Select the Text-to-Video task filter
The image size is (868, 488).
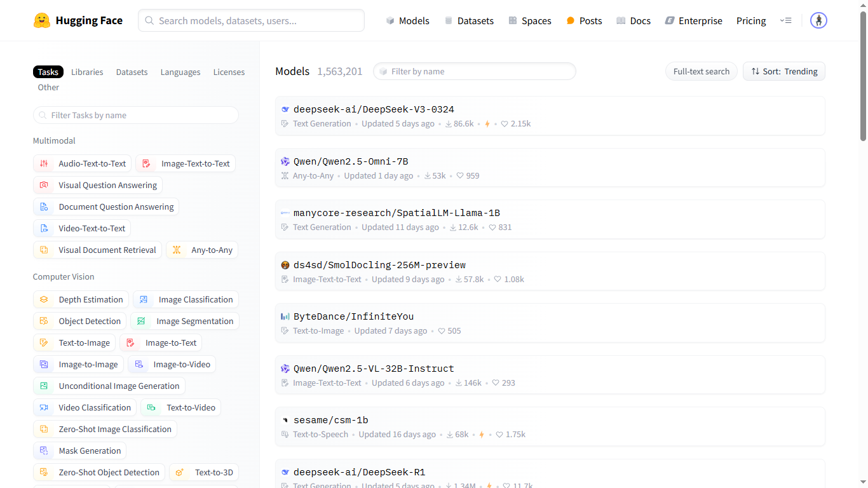tap(180, 407)
